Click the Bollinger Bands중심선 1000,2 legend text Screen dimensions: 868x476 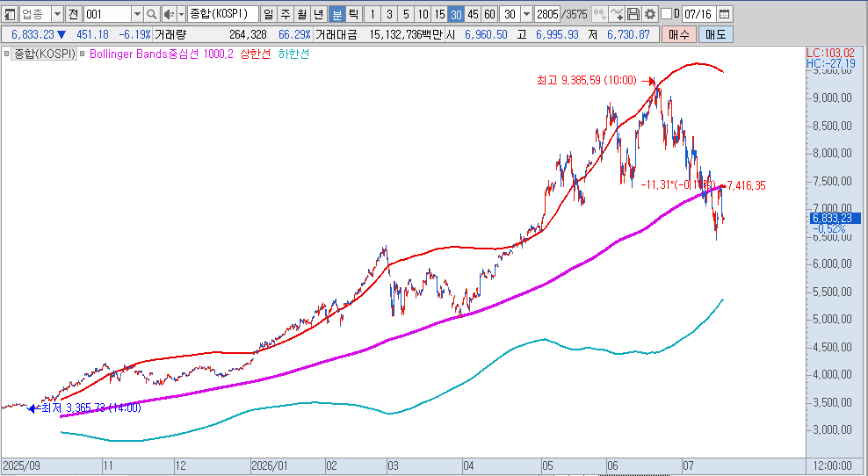pyautogui.click(x=162, y=54)
